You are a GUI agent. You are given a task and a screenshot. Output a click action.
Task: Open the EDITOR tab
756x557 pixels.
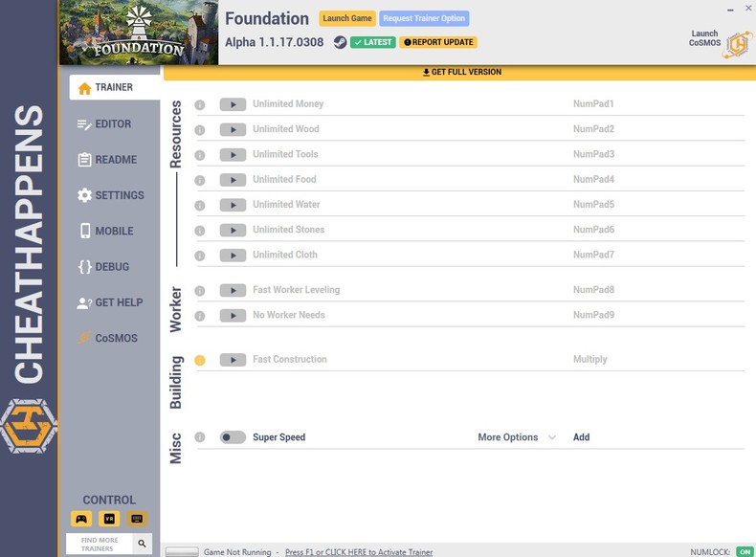tap(104, 124)
